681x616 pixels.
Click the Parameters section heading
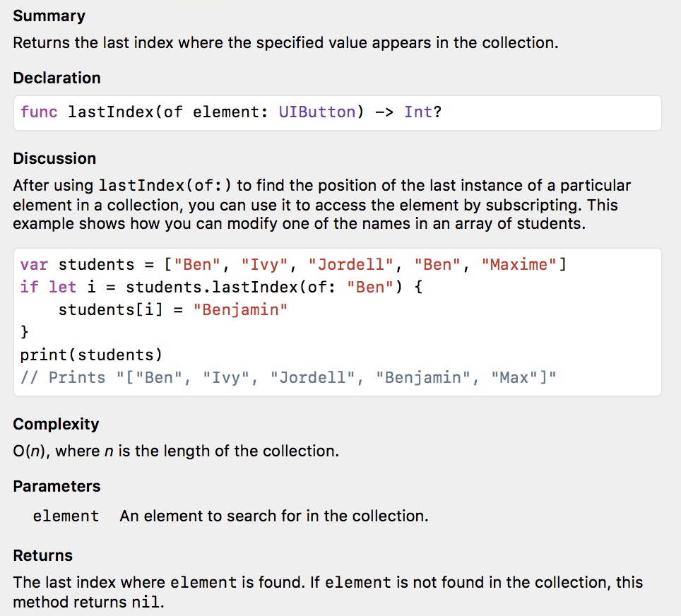pos(57,486)
